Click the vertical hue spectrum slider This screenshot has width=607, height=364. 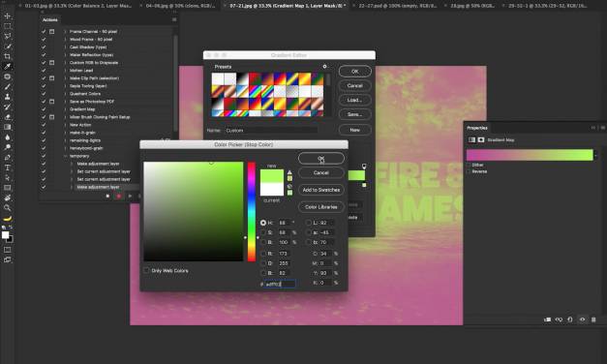point(252,211)
